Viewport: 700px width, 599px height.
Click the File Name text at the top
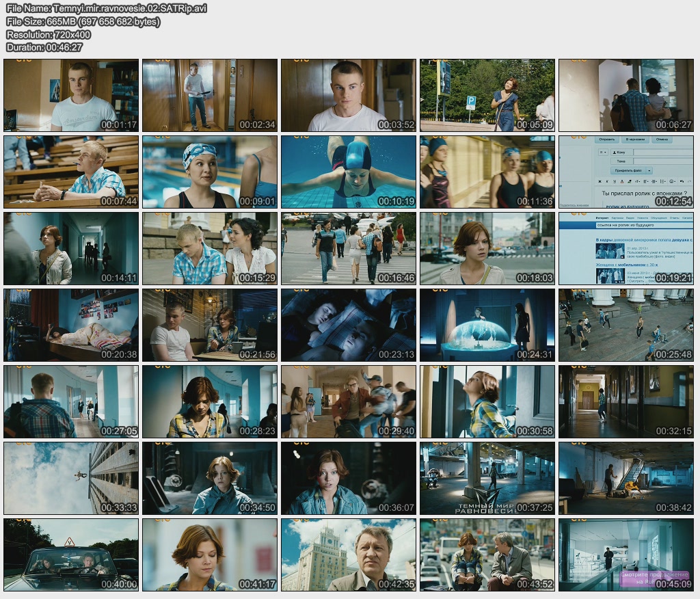pyautogui.click(x=107, y=8)
